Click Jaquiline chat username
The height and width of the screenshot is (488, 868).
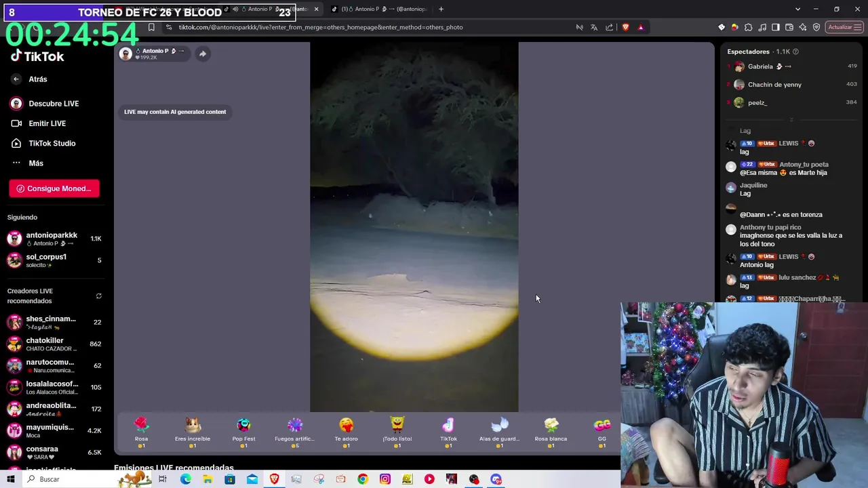coord(753,185)
